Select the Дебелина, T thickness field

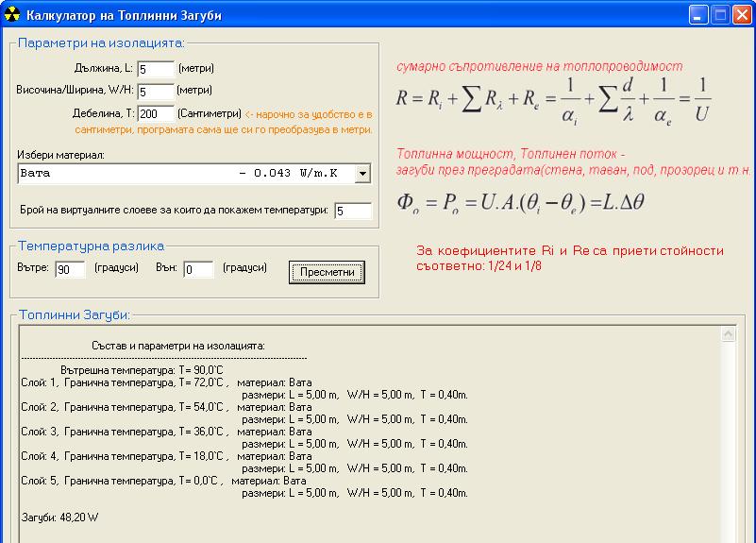click(x=156, y=114)
